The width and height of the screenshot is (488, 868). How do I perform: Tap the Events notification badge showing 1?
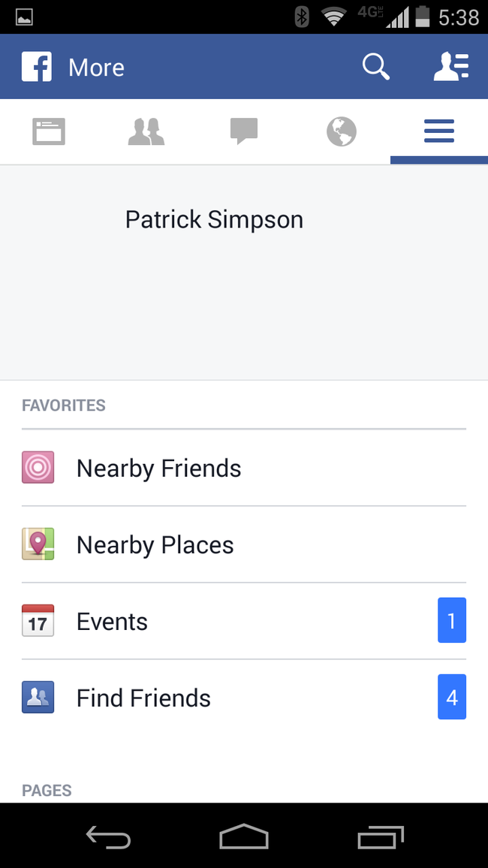[x=452, y=620]
